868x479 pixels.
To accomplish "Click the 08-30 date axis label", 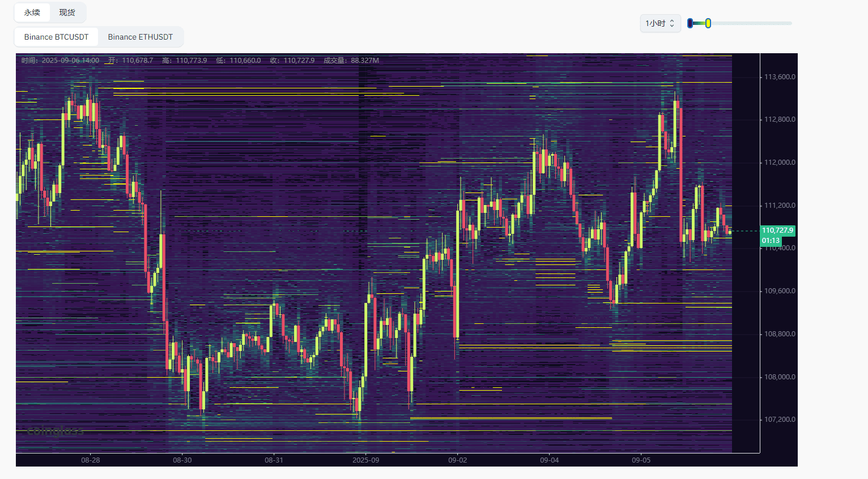I will 182,460.
